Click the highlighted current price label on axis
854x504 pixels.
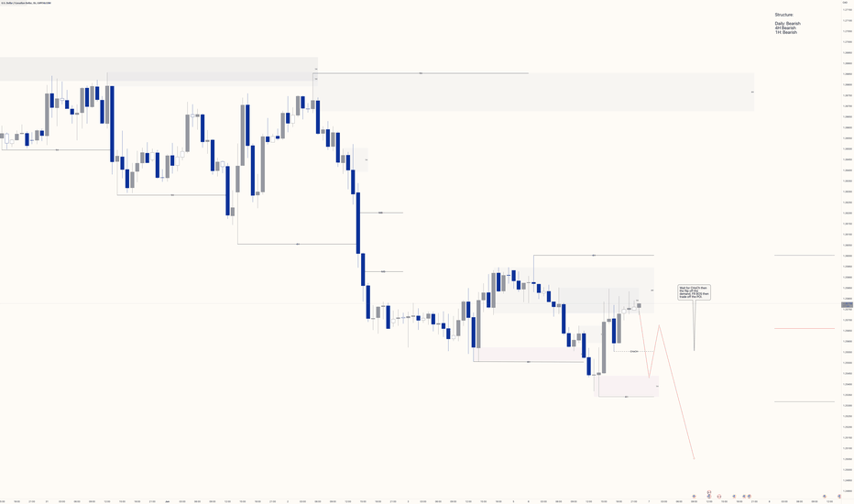[848, 304]
